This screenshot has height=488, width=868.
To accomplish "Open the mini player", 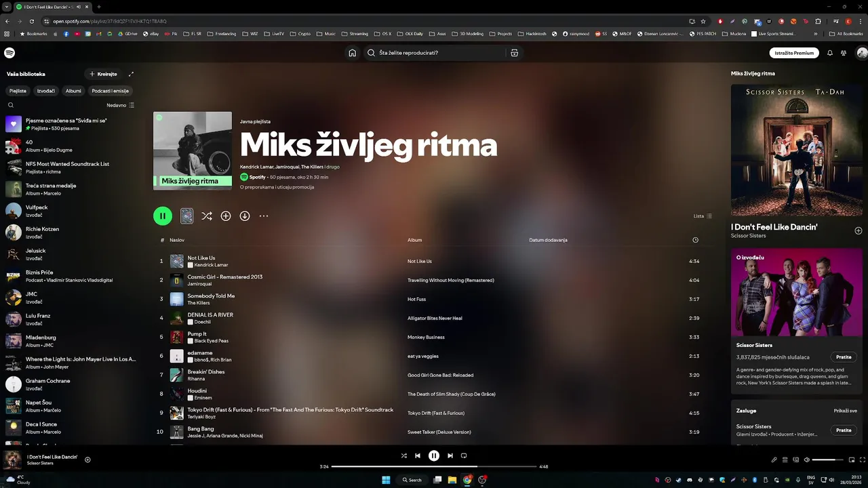I will [x=851, y=460].
